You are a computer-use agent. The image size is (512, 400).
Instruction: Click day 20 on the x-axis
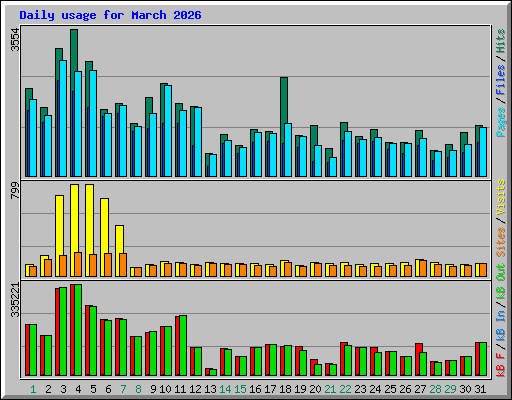[315, 389]
